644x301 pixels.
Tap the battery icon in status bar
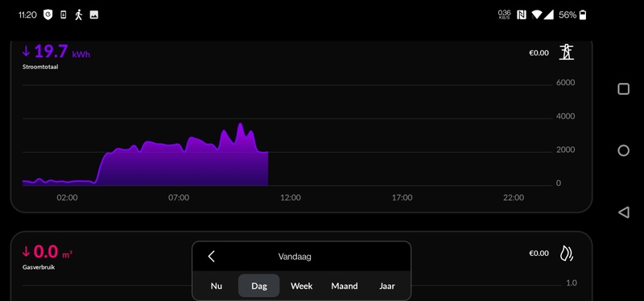[x=582, y=15]
